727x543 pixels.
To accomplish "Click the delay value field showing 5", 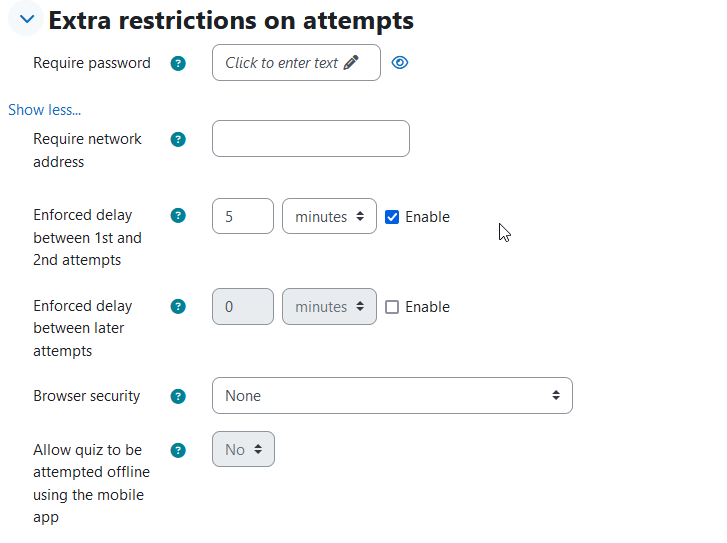I will click(243, 216).
